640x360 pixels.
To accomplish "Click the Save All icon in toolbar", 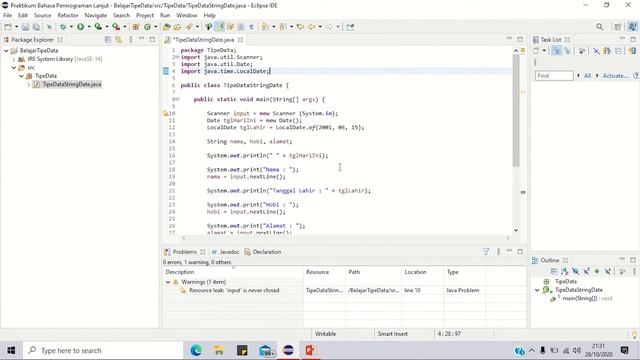I will point(36,27).
